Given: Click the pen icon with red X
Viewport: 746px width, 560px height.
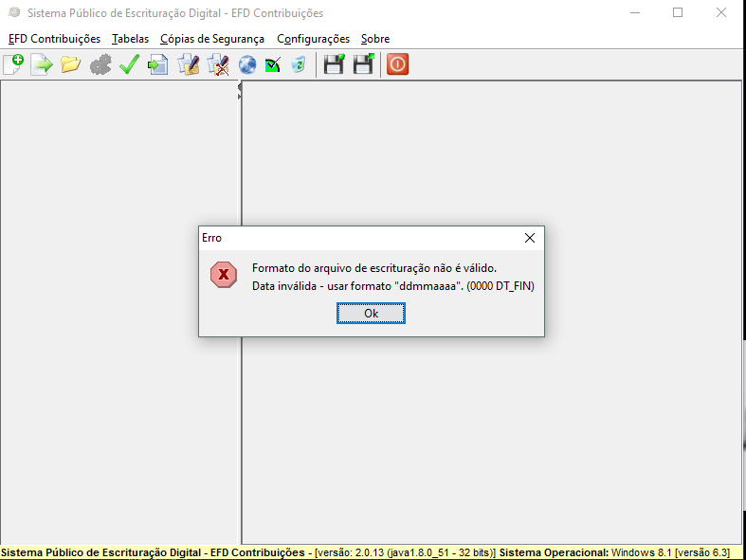Looking at the screenshot, I should 218,64.
